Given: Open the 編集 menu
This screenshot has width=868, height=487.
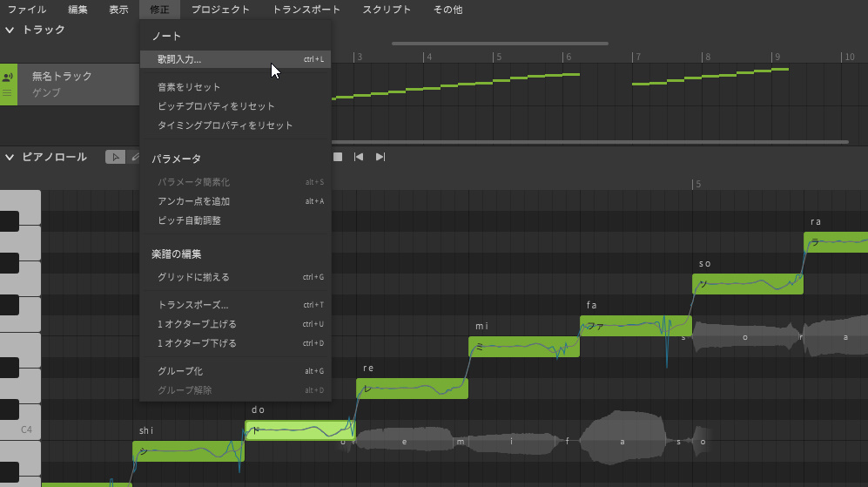Looking at the screenshot, I should (x=77, y=10).
